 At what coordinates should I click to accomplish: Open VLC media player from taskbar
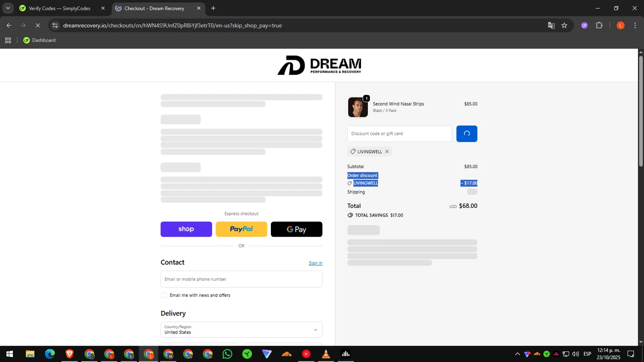click(x=326, y=354)
